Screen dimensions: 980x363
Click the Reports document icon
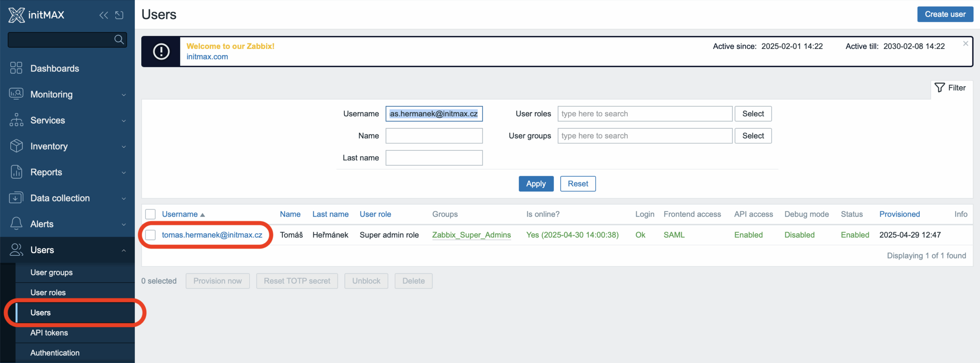16,172
